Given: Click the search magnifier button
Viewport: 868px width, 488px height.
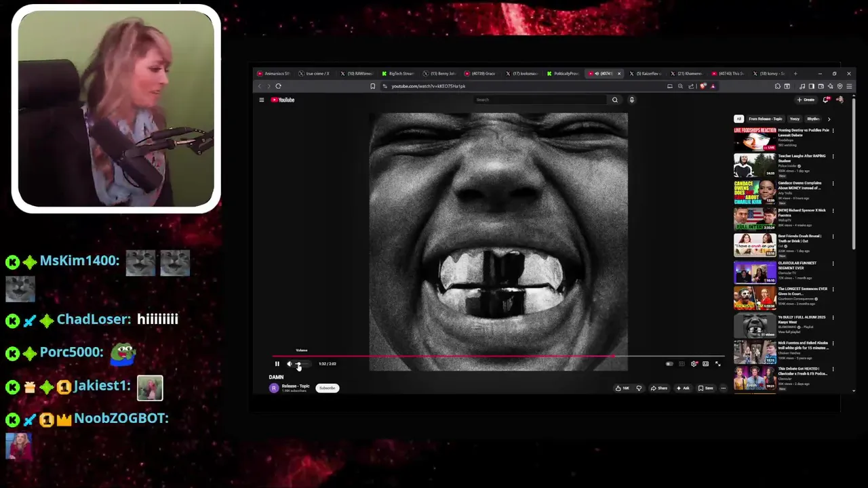Looking at the screenshot, I should point(615,100).
